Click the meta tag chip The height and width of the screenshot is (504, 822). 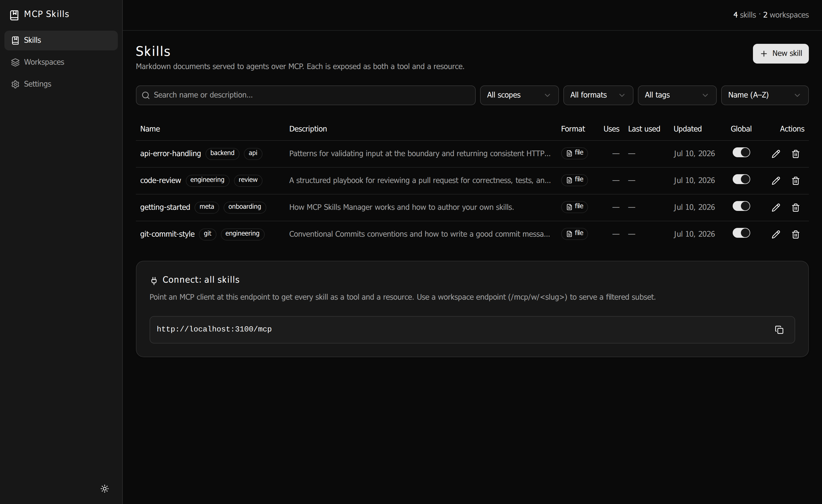pyautogui.click(x=207, y=207)
